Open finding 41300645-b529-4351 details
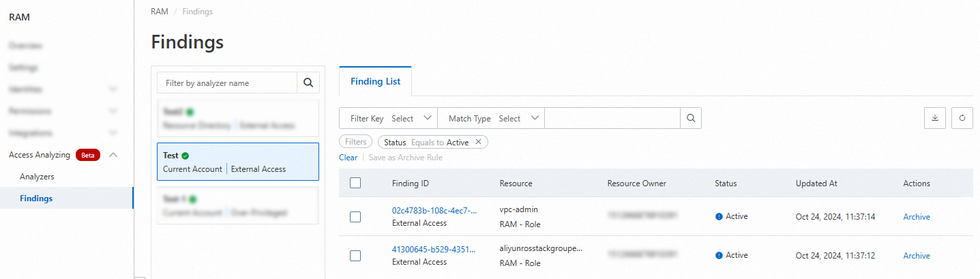The image size is (980, 279). pyautogui.click(x=434, y=249)
